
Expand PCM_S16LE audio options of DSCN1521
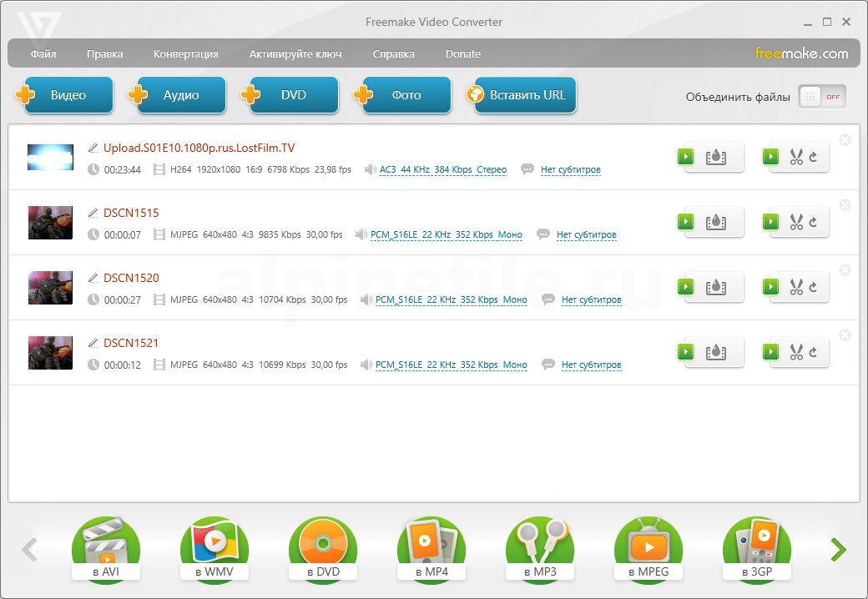click(x=451, y=365)
